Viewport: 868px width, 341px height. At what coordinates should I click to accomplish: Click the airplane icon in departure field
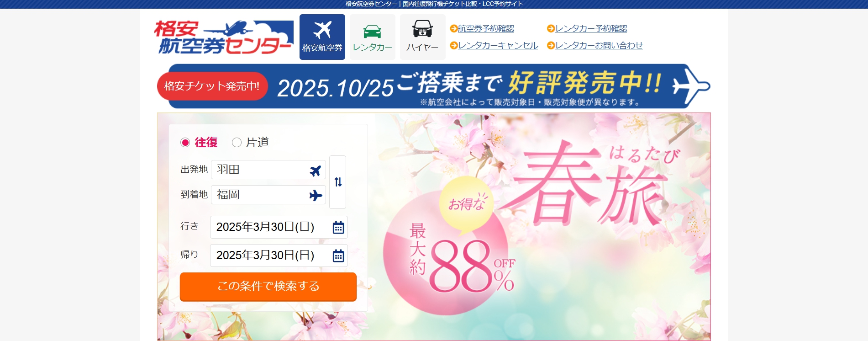point(315,170)
